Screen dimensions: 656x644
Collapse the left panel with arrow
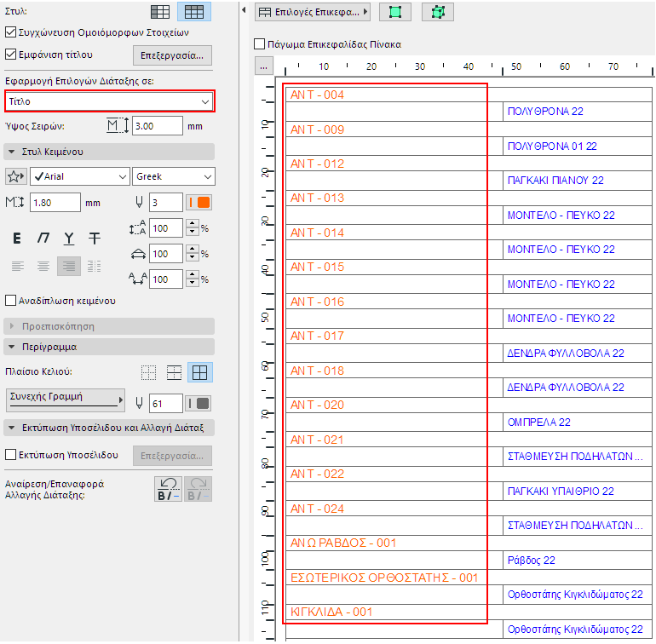click(244, 10)
